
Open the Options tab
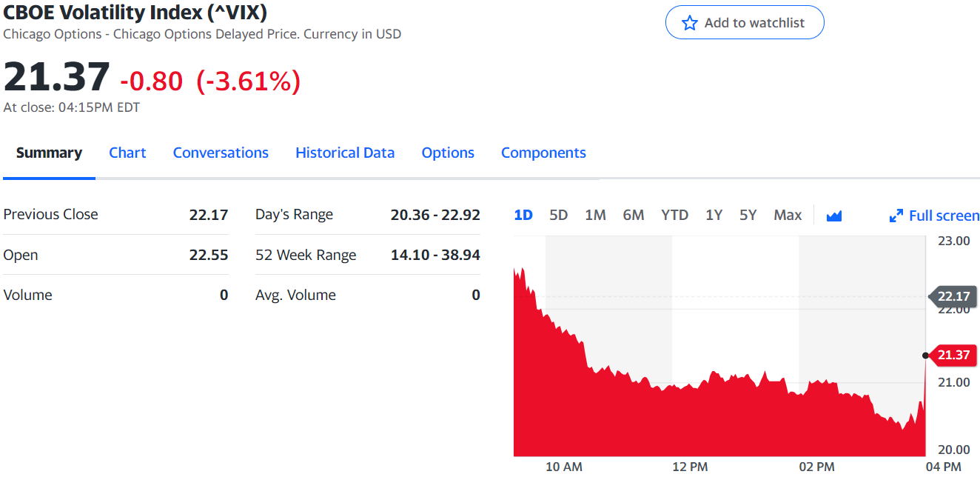pos(448,153)
